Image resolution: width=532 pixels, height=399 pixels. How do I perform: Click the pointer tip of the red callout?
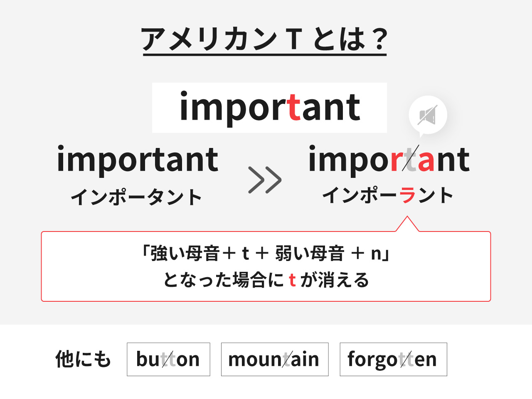[407, 218]
